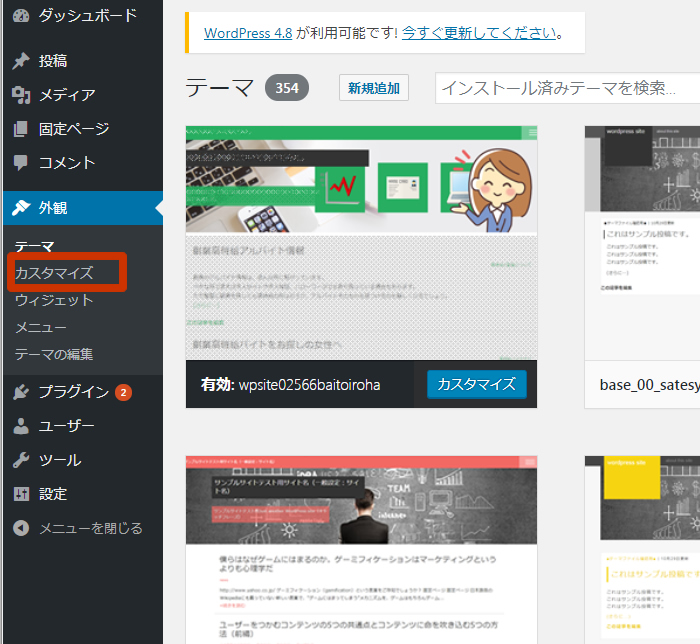Open the プラグイン menu label
700x644 pixels.
pos(74,392)
